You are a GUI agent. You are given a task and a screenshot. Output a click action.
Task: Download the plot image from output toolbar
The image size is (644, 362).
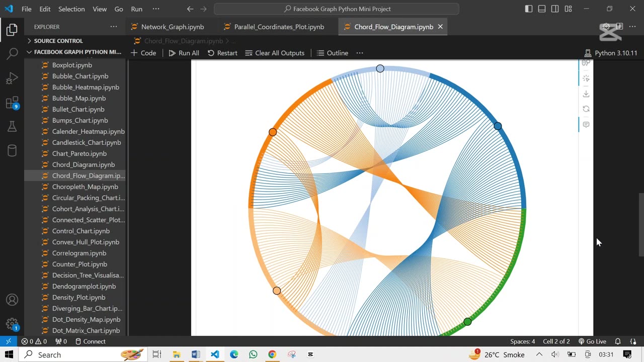pos(586,94)
